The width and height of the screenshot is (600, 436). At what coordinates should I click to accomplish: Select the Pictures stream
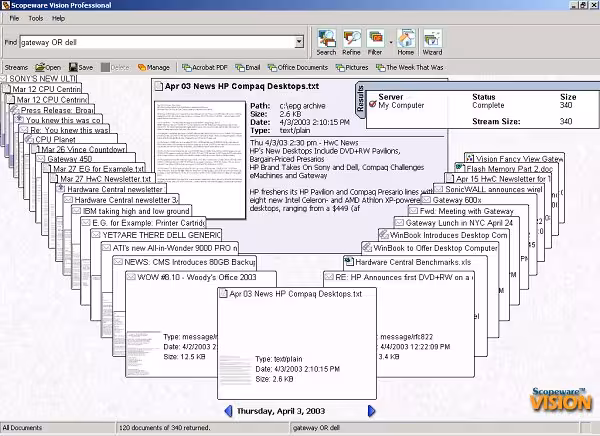coord(352,67)
